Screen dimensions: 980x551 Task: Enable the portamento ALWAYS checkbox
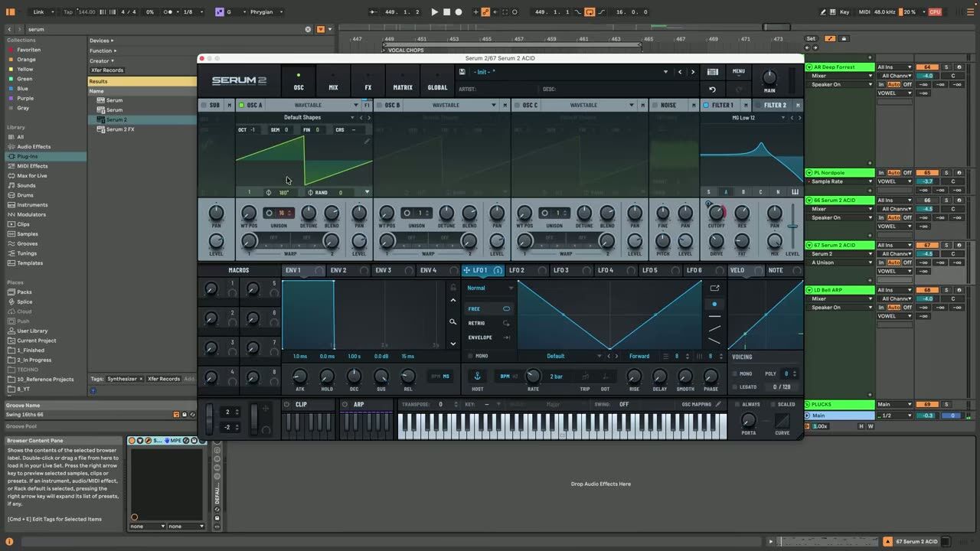click(x=737, y=404)
